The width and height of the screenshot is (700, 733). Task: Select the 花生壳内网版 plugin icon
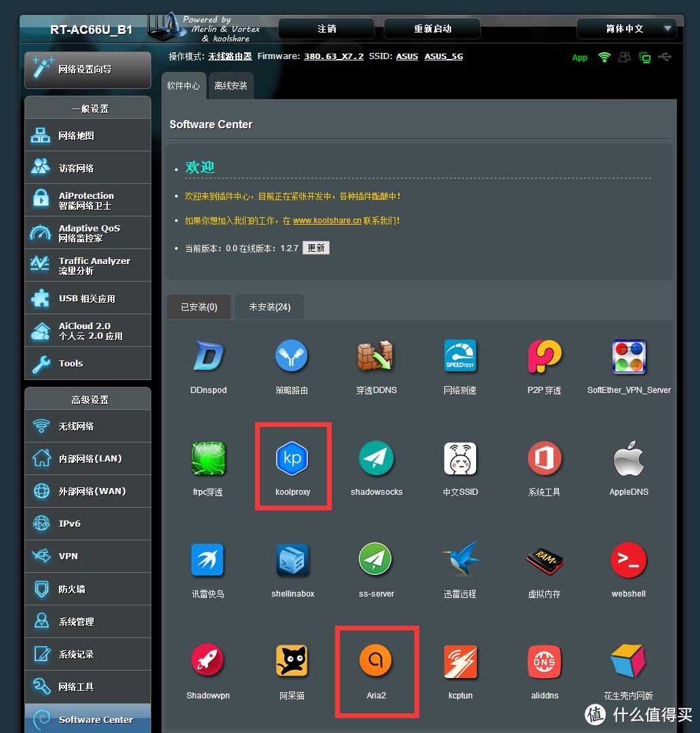pyautogui.click(x=629, y=660)
